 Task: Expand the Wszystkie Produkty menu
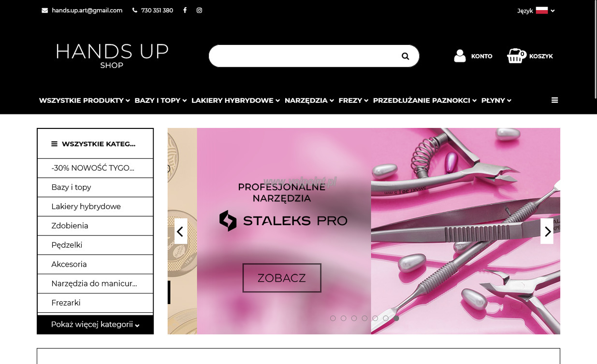[x=85, y=100]
